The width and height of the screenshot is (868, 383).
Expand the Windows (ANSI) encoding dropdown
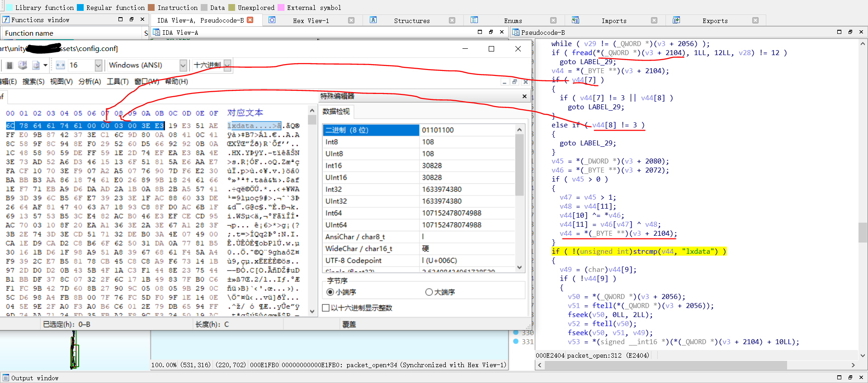click(183, 65)
